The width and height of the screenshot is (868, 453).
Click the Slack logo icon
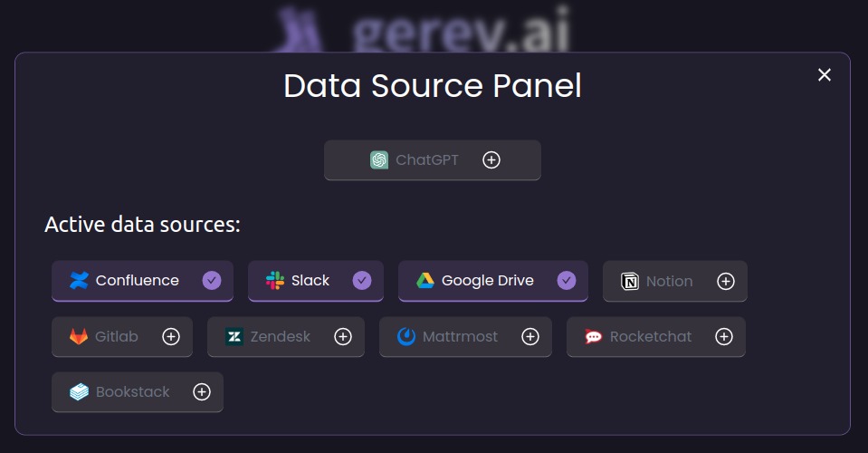(275, 281)
